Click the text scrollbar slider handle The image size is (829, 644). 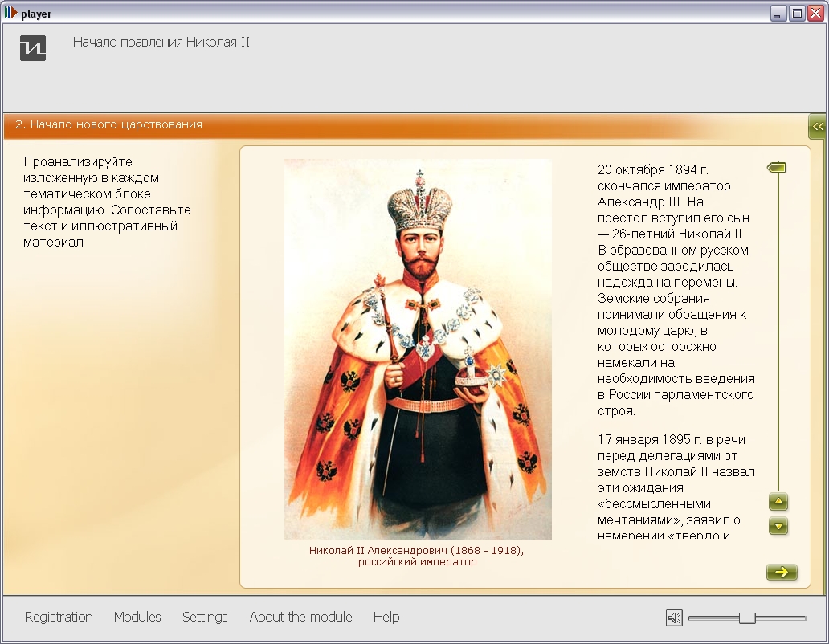777,168
